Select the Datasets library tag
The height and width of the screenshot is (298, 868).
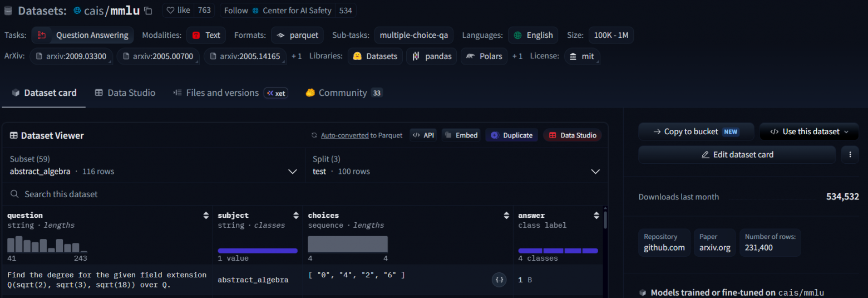(375, 56)
